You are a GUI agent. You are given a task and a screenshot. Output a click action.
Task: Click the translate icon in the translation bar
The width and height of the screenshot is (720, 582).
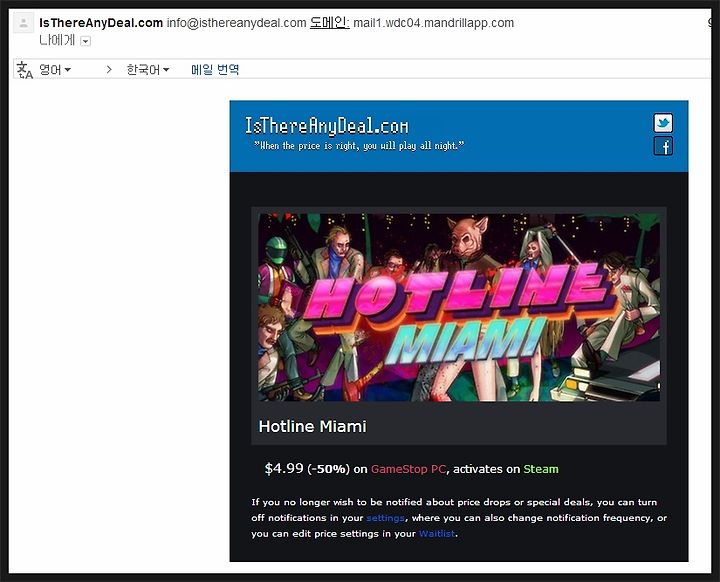pos(24,70)
